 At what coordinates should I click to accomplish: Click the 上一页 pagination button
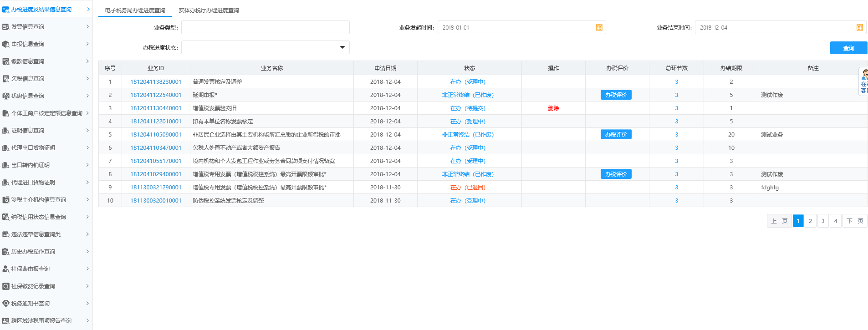coord(779,221)
